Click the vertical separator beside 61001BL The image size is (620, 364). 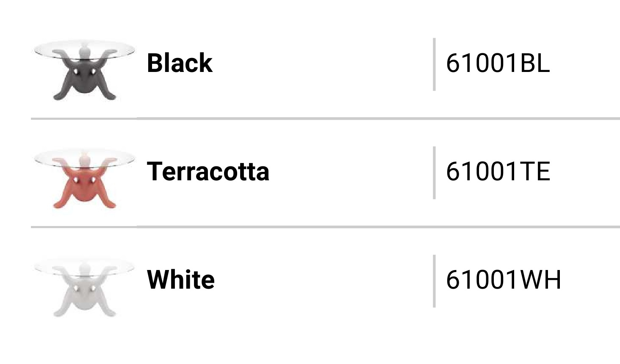pyautogui.click(x=434, y=64)
